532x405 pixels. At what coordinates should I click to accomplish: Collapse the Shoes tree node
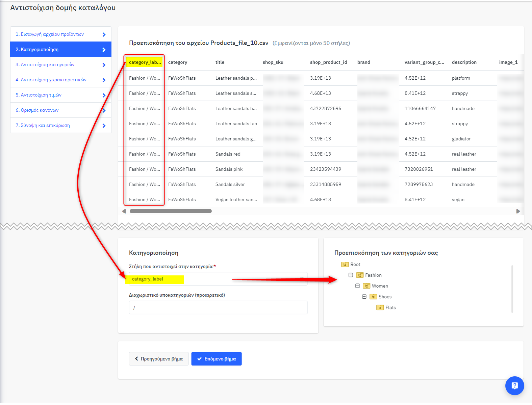(364, 297)
